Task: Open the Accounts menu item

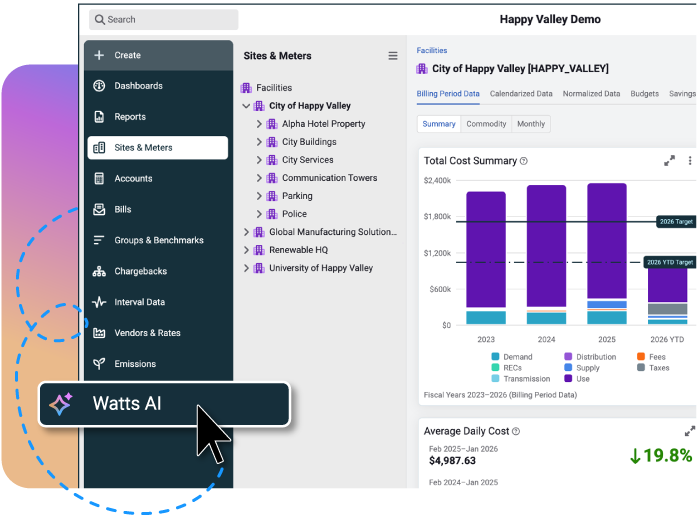Action: click(158, 178)
